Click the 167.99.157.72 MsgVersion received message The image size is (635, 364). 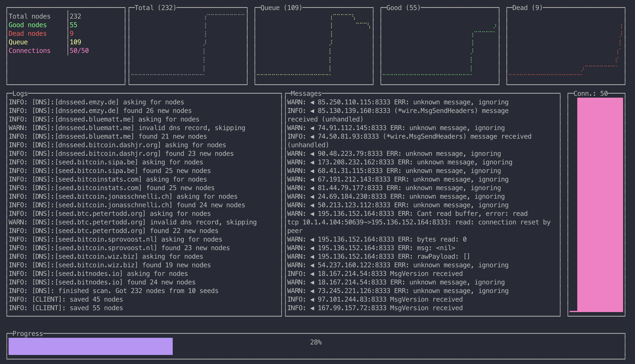(x=375, y=308)
